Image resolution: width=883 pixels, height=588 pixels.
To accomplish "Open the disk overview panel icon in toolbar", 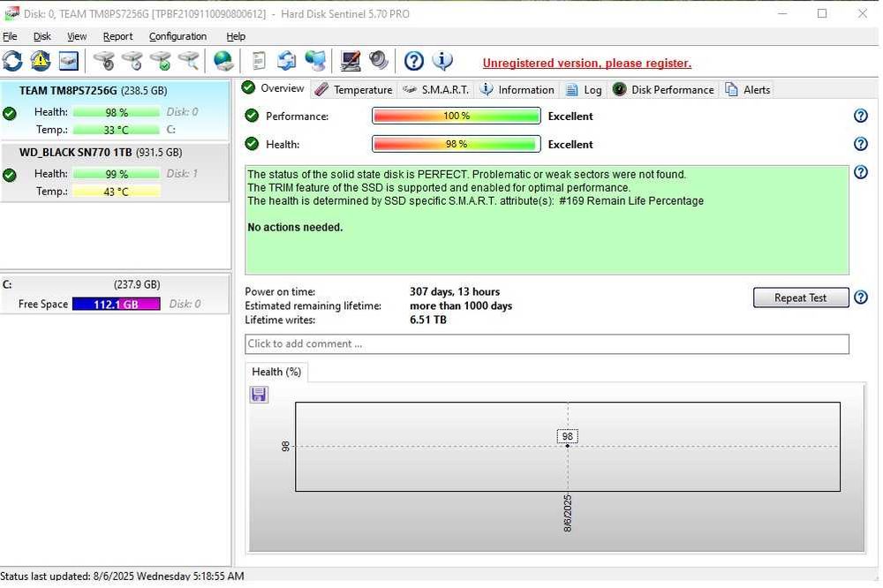I will [x=68, y=61].
